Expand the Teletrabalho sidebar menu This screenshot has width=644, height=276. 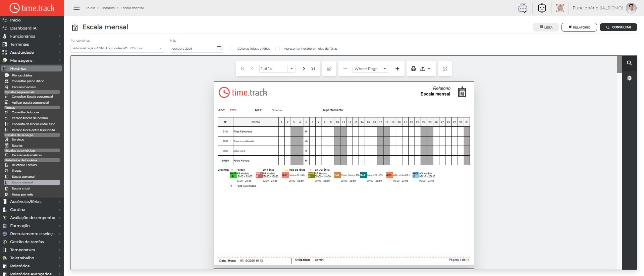pos(32,258)
